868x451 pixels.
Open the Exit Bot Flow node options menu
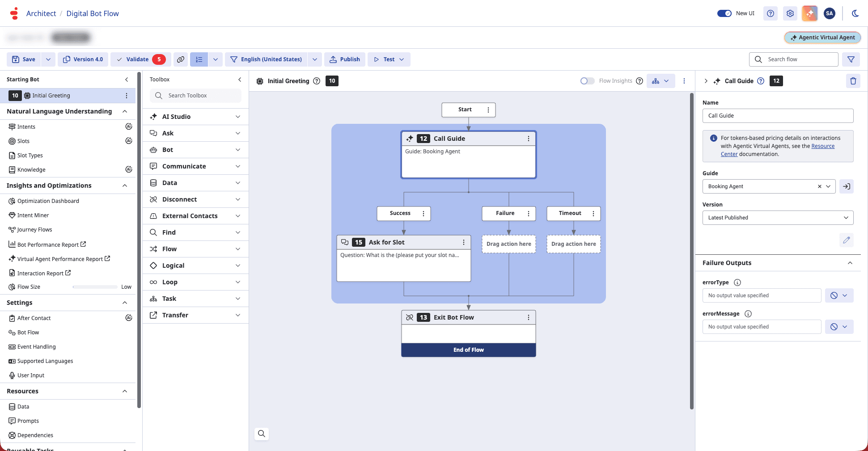(529, 317)
